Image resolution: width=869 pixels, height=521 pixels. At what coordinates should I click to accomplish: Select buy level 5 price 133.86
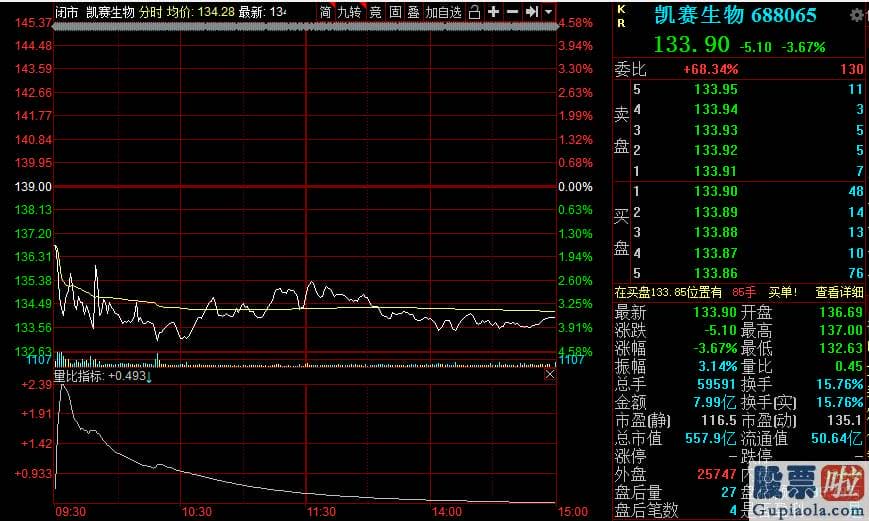click(716, 273)
